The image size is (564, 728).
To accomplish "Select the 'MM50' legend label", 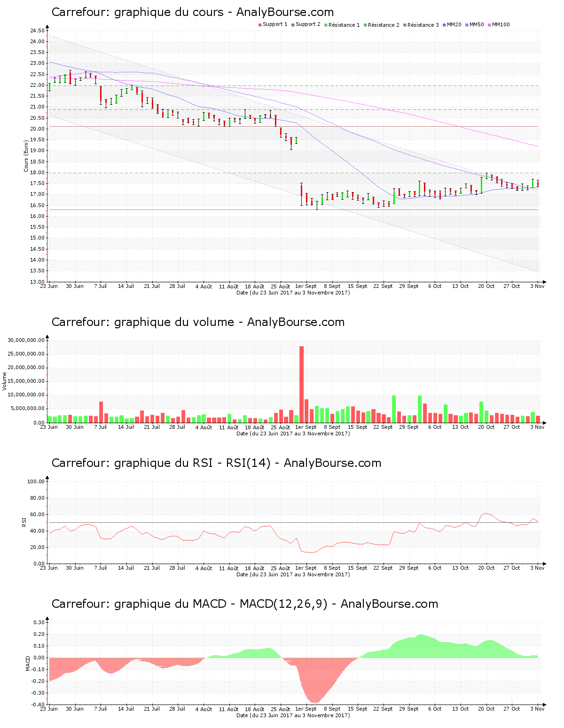I will tap(477, 24).
